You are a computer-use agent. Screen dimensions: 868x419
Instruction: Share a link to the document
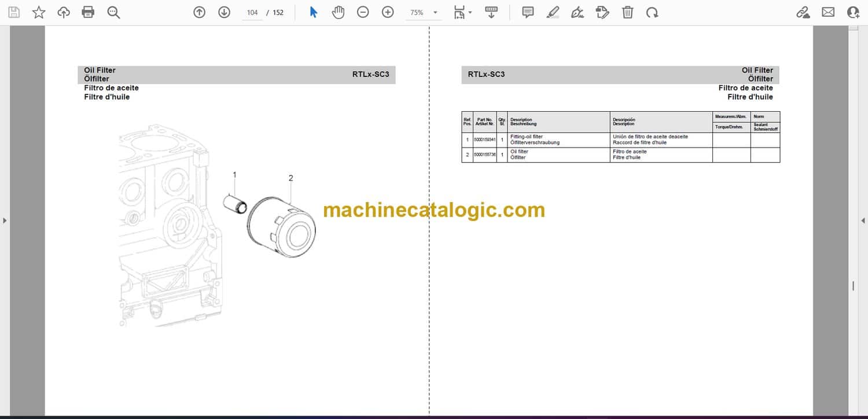pos(803,12)
